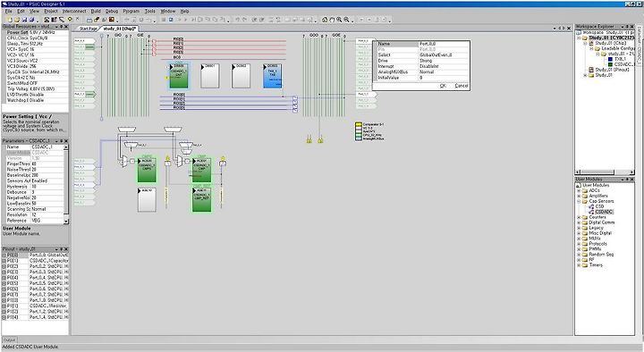
Task: Expand P0[0] row in Pinout panel
Action: pos(4,256)
